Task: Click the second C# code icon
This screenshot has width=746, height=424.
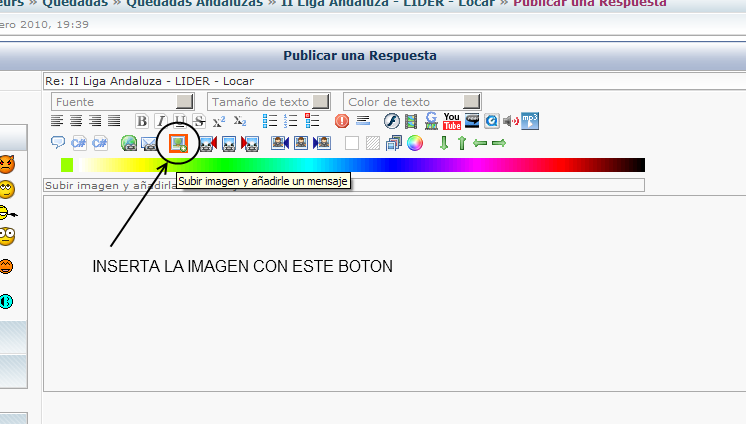Action: coord(100,143)
